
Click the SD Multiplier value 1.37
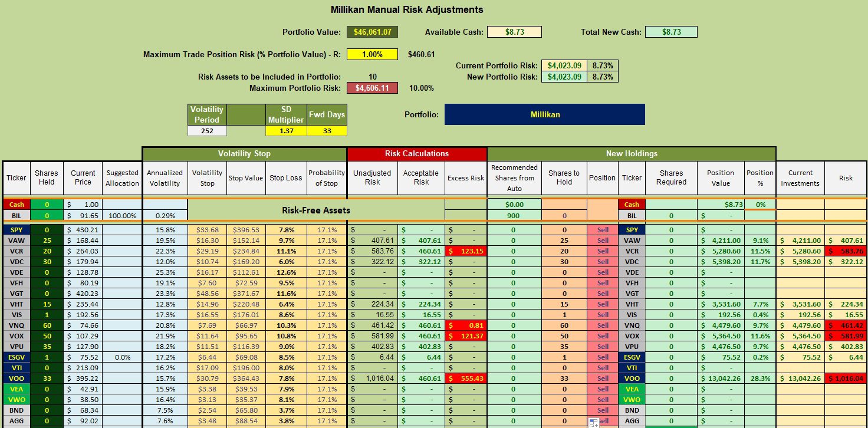click(x=287, y=131)
